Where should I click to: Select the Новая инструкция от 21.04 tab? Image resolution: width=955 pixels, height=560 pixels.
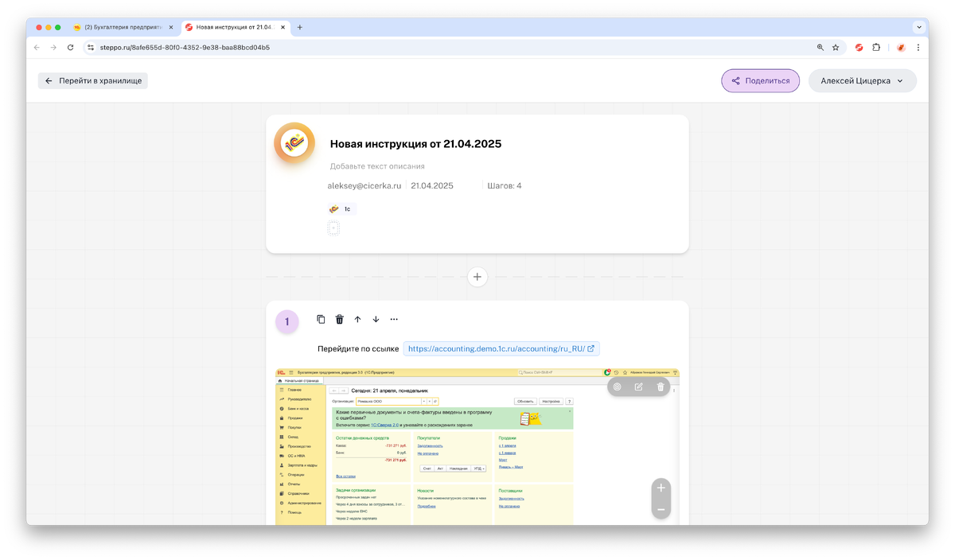(235, 27)
